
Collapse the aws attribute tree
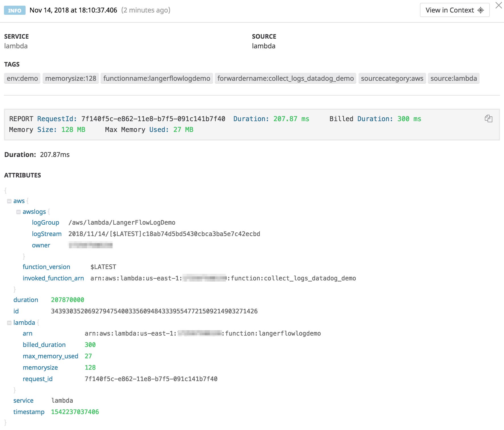[x=9, y=201]
